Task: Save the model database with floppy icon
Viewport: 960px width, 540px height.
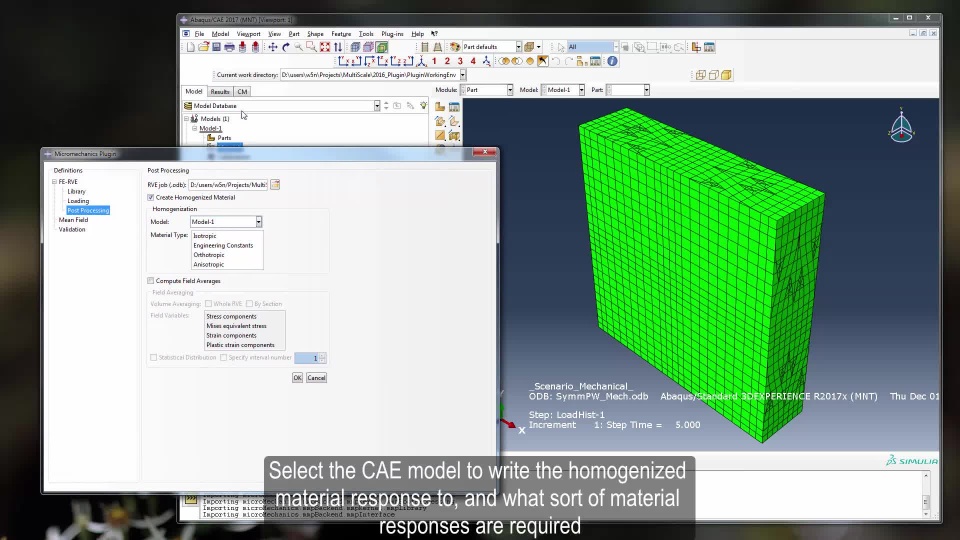Action: 217,47
